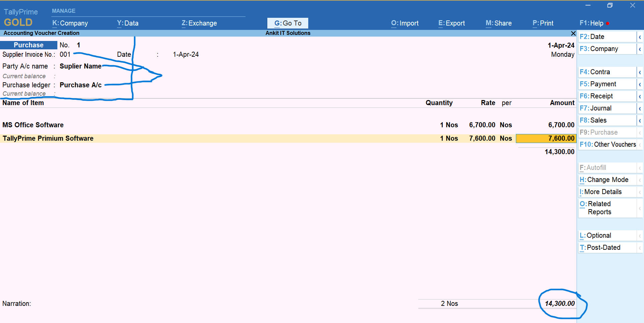The height and width of the screenshot is (323, 644).
Task: Expand chevron next to F3: Company
Action: pyautogui.click(x=640, y=49)
